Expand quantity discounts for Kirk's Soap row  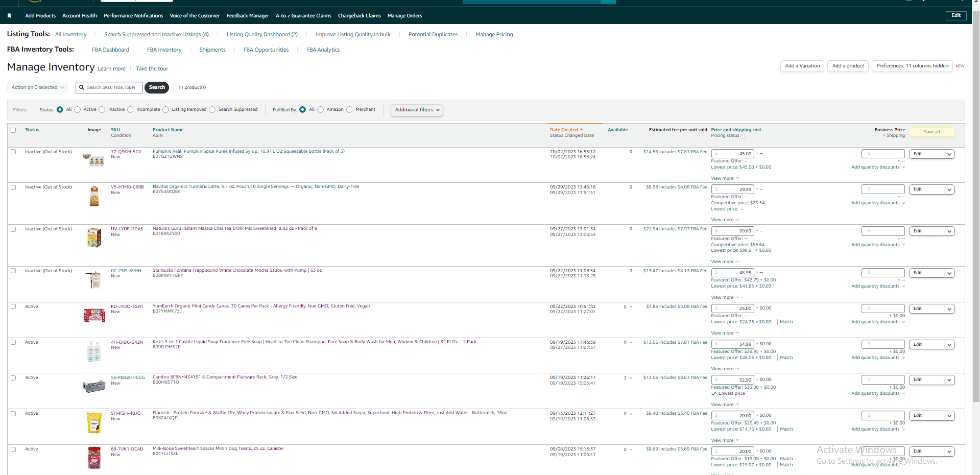tap(878, 358)
